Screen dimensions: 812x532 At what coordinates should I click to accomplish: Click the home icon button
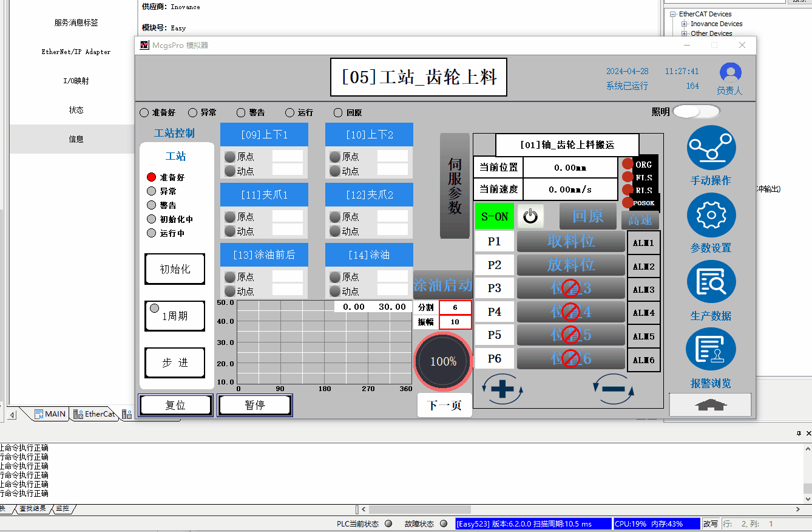(x=711, y=405)
